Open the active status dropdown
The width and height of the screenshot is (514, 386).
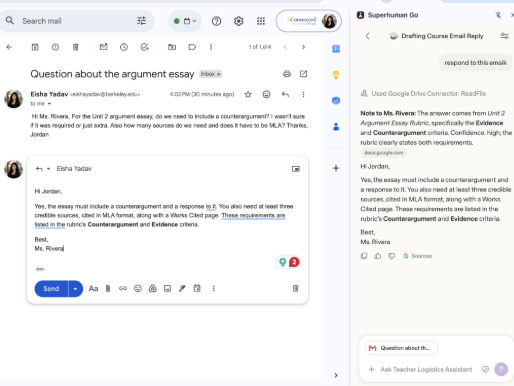tap(185, 21)
